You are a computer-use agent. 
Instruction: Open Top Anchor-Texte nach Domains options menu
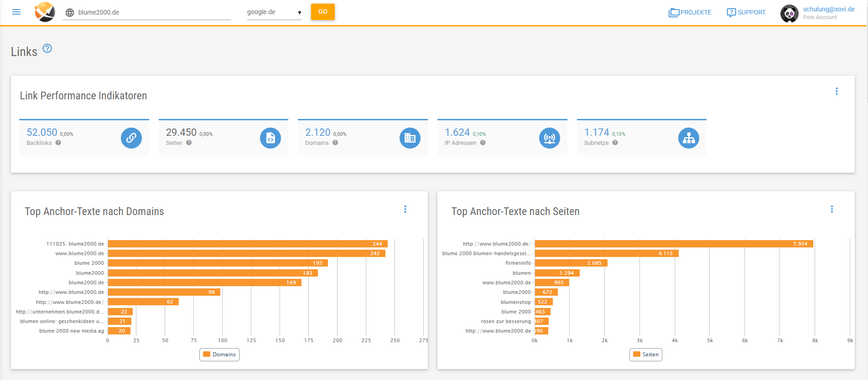coord(405,209)
